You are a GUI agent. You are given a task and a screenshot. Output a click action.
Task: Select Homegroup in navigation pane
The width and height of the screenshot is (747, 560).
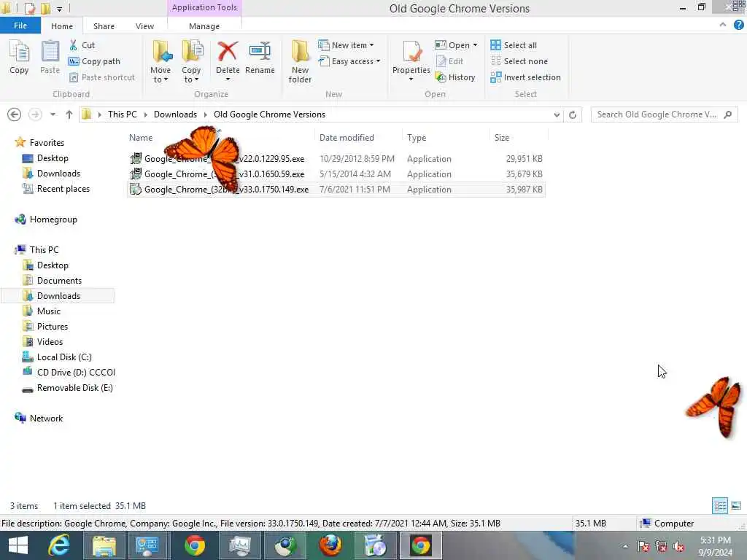[46, 219]
